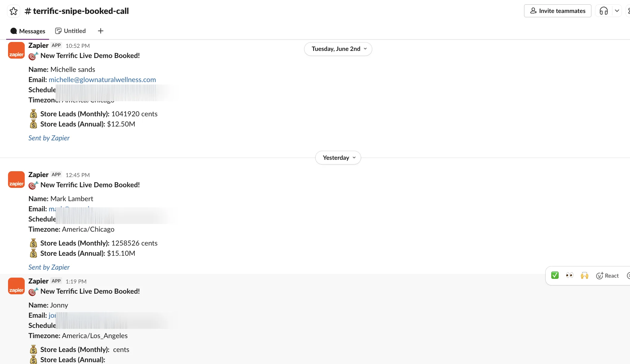Expand huddle options chevron
Viewport: 630px width, 364px height.
point(617,11)
